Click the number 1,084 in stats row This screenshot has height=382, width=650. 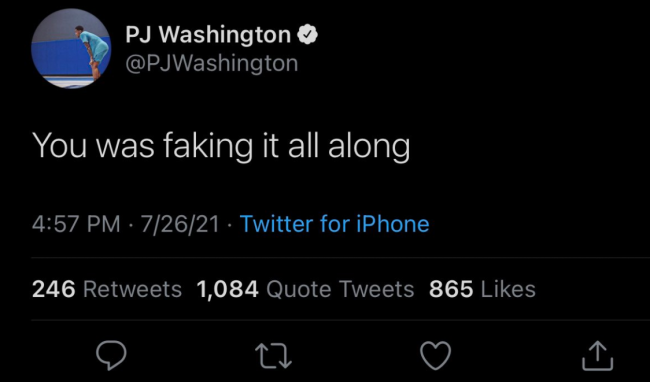pos(228,289)
